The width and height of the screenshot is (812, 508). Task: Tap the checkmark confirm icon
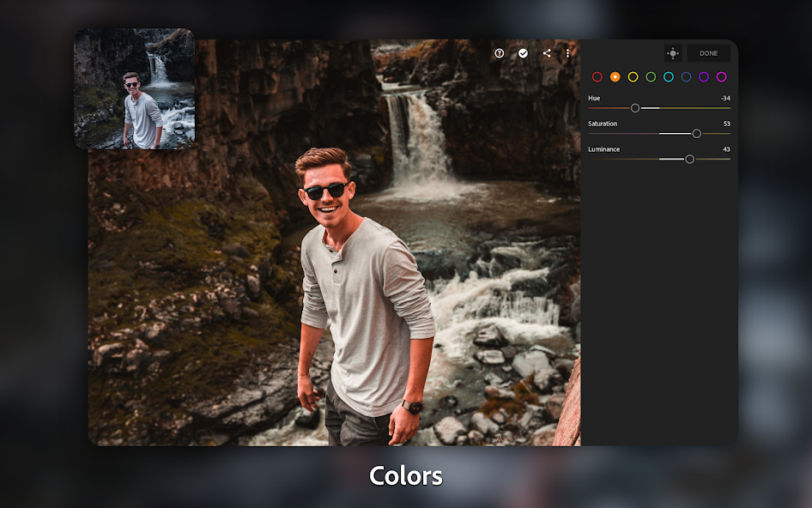pyautogui.click(x=523, y=53)
